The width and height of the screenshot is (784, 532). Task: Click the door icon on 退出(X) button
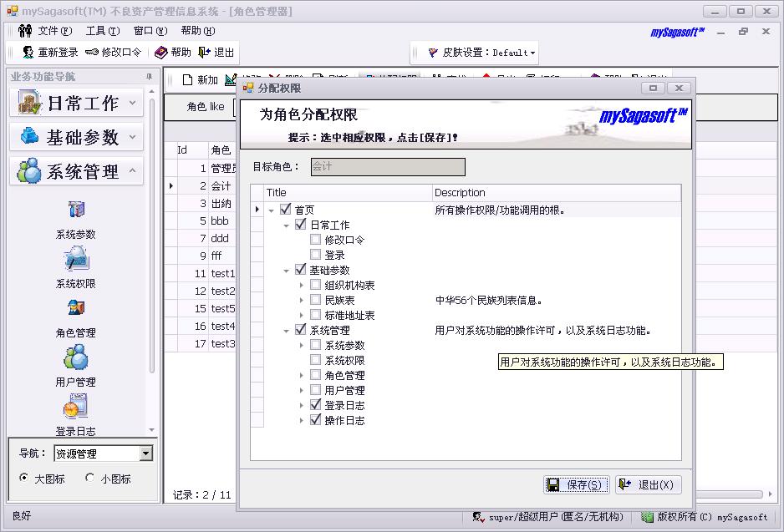625,484
